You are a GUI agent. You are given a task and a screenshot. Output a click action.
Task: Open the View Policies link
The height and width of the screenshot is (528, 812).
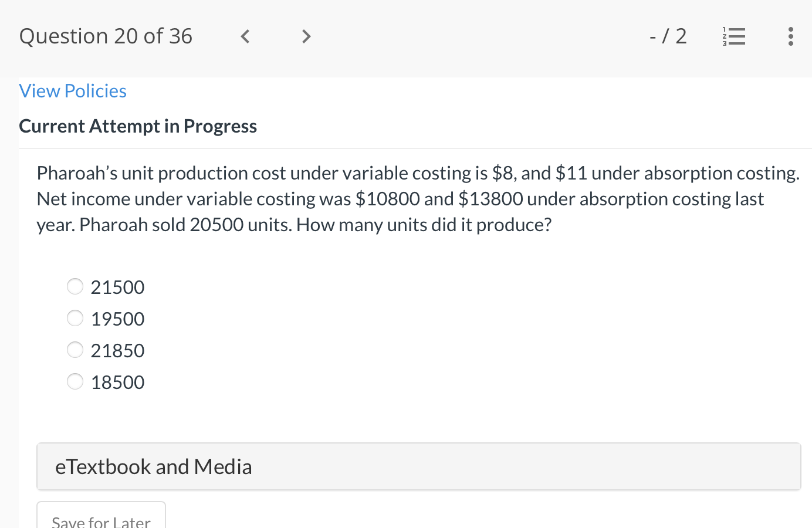pyautogui.click(x=72, y=91)
